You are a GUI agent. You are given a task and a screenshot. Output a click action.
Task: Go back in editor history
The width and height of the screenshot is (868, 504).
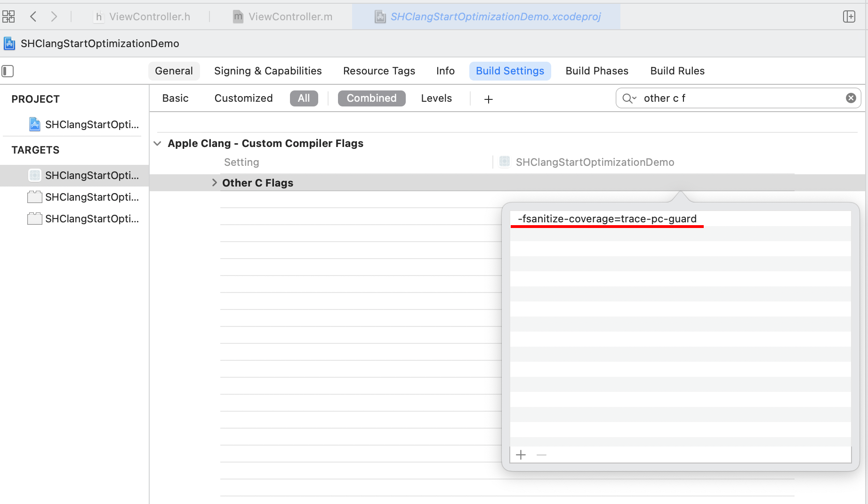tap(33, 16)
